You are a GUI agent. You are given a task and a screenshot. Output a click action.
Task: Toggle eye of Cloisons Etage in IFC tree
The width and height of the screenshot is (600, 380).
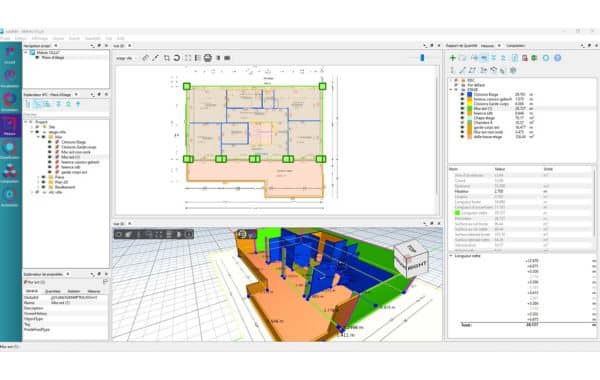click(50, 142)
